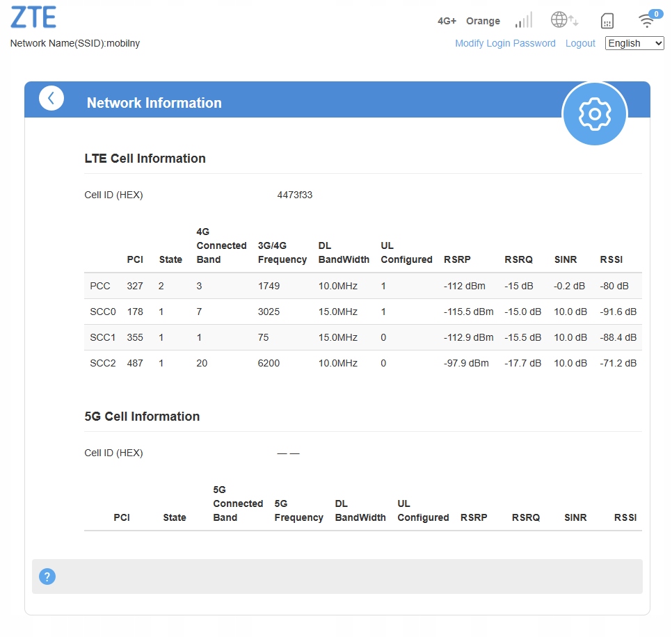The width and height of the screenshot is (672, 637).
Task: Click PCI value 355
Action: 135,337
